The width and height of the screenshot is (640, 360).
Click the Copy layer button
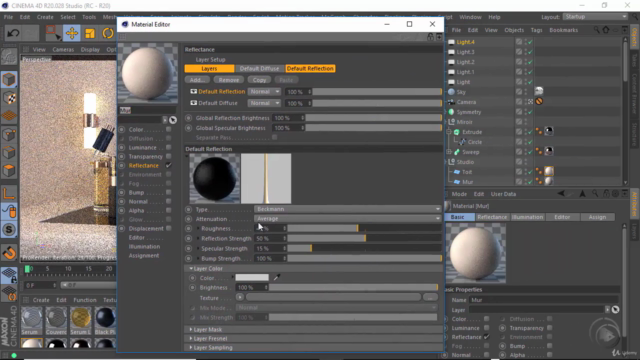point(259,80)
